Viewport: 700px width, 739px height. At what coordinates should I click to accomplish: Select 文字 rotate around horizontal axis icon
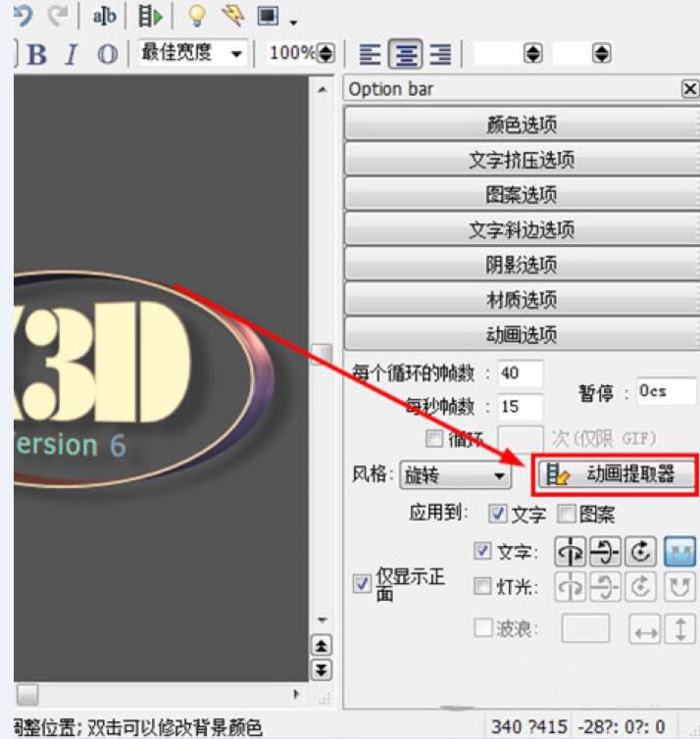click(605, 551)
